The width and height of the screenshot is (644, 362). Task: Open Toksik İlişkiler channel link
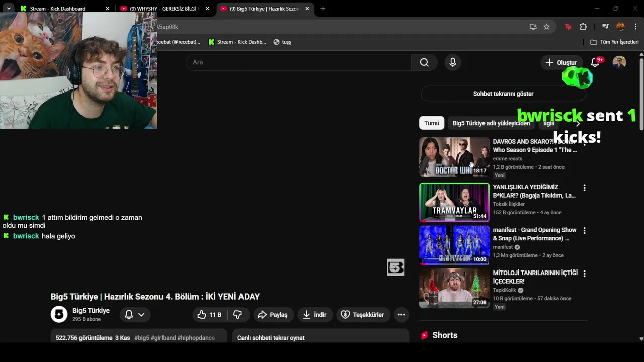(509, 204)
